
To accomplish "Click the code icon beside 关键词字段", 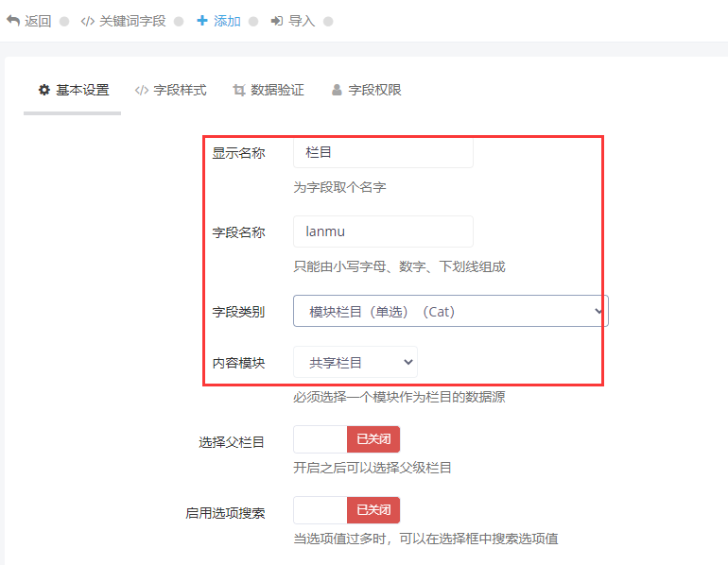I will coord(88,22).
